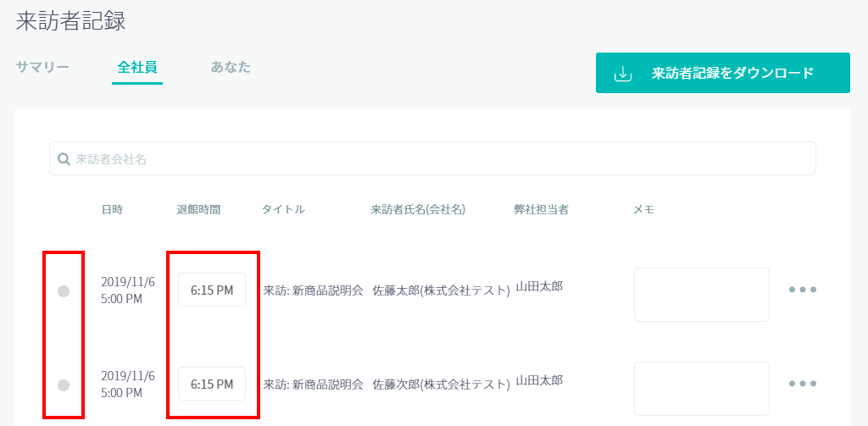868x426 pixels.
Task: Click the memo box in 佐藤太郎 row
Action: point(701,295)
